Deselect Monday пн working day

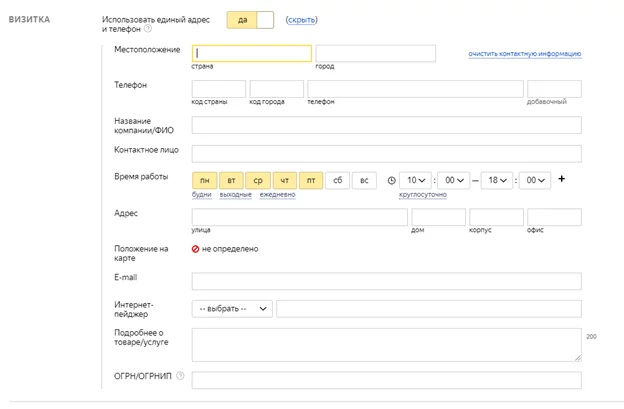[x=205, y=181]
